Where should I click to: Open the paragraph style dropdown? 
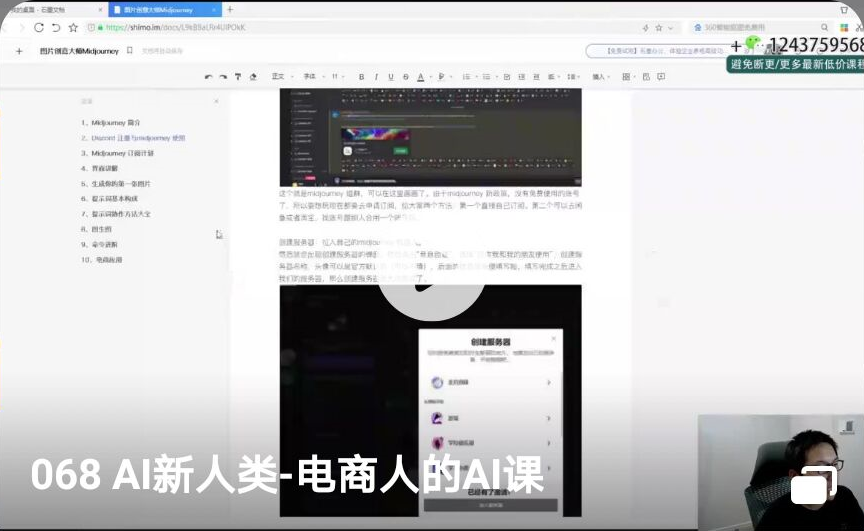280,76
